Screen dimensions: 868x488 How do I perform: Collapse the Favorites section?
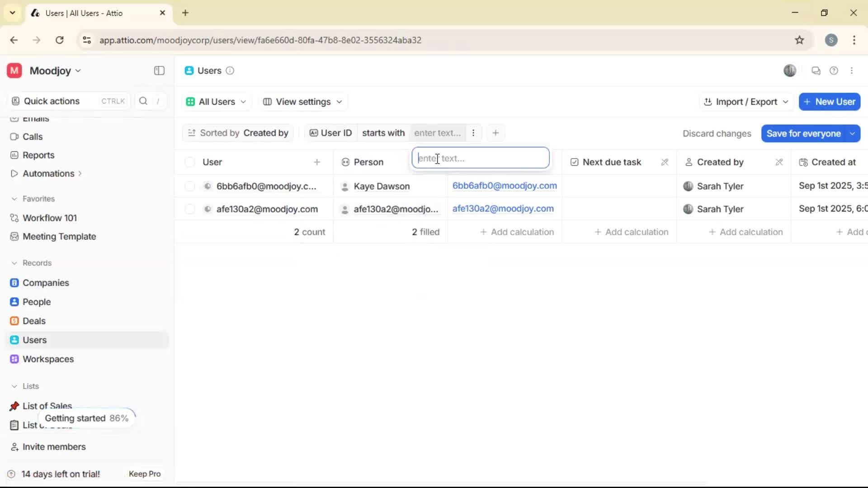click(14, 198)
